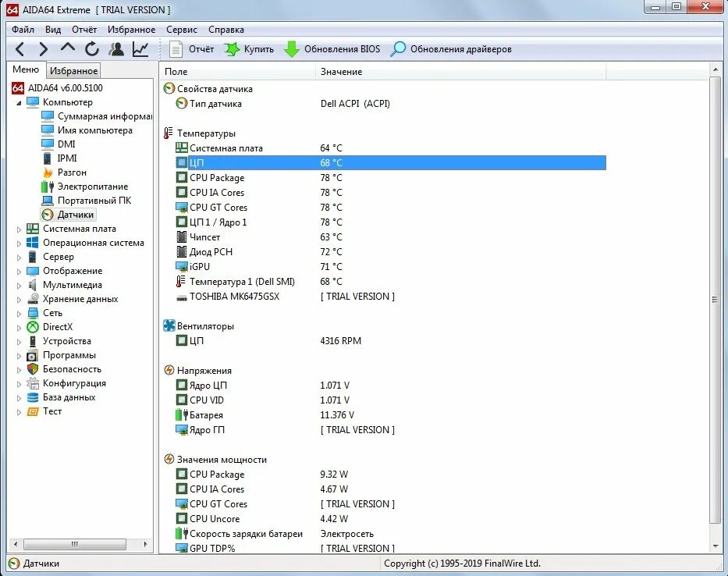728x576 pixels.
Task: Click the Forward navigation arrow
Action: (x=43, y=49)
